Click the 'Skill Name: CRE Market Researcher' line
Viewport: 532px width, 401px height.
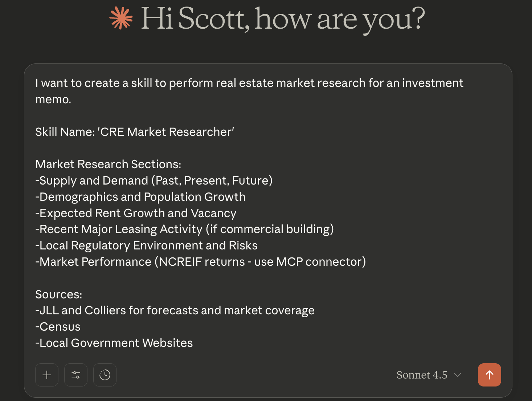tap(135, 132)
